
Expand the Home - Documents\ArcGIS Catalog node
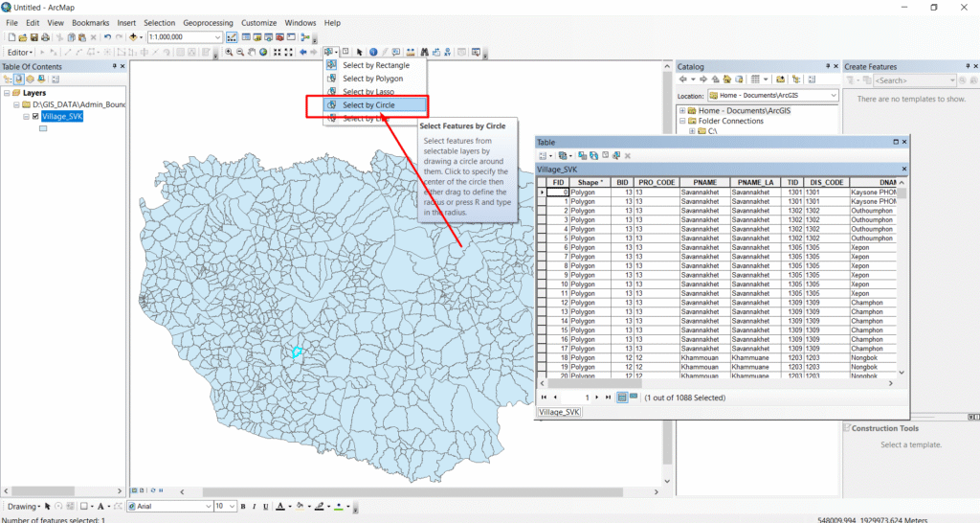(682, 111)
